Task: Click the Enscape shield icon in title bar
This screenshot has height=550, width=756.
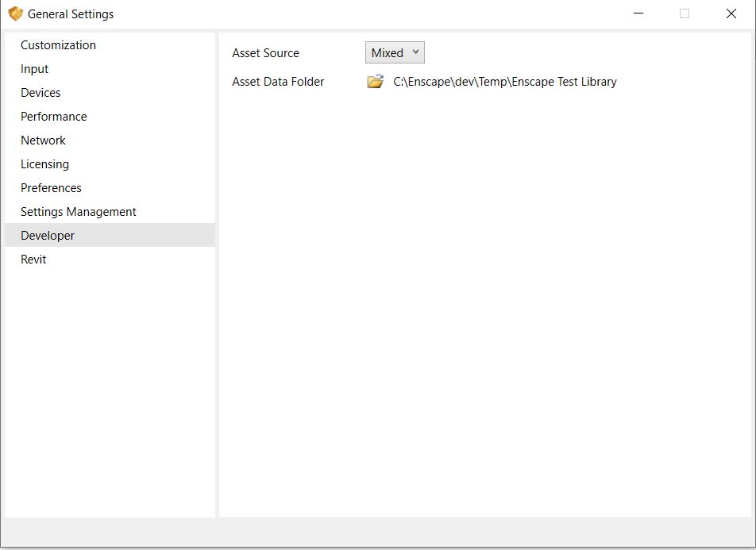Action: (x=15, y=13)
